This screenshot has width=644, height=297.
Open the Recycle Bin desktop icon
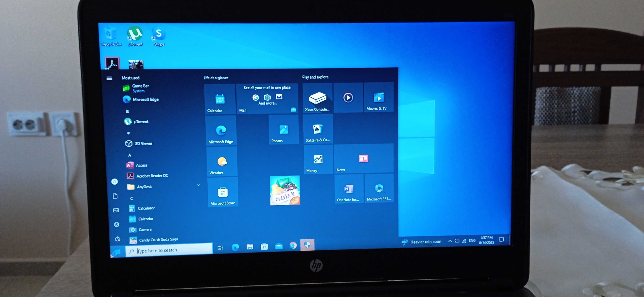pos(111,37)
